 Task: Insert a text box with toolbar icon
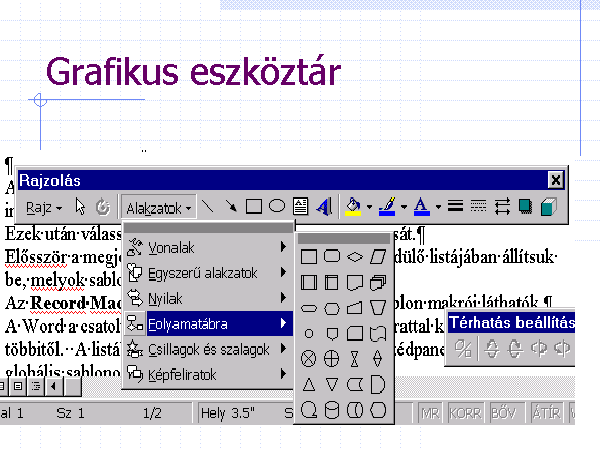pyautogui.click(x=301, y=207)
